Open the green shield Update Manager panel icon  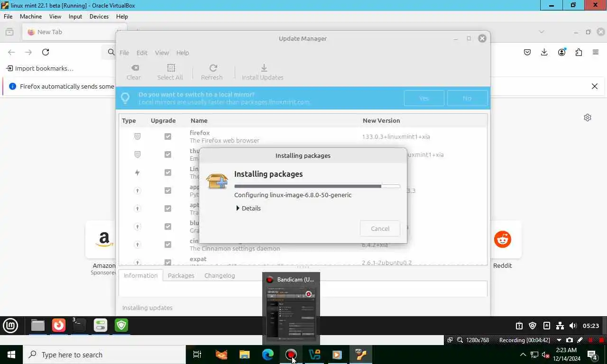[x=121, y=325]
